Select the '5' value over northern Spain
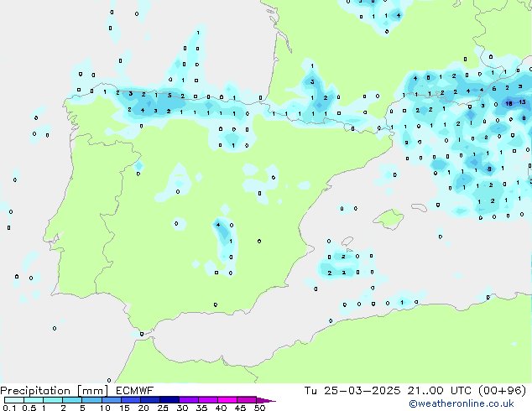The width and height of the screenshot is (532, 411). pos(170,96)
